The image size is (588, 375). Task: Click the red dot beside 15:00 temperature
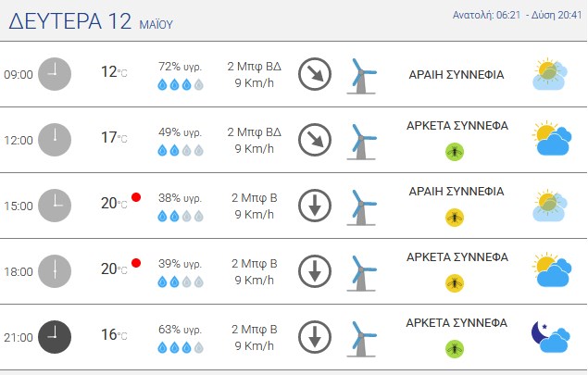[136, 197]
